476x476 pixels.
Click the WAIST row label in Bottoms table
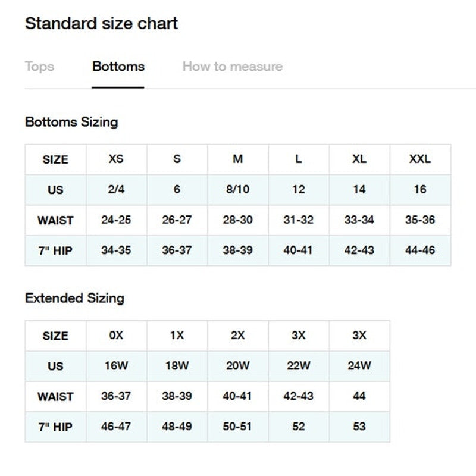55,220
